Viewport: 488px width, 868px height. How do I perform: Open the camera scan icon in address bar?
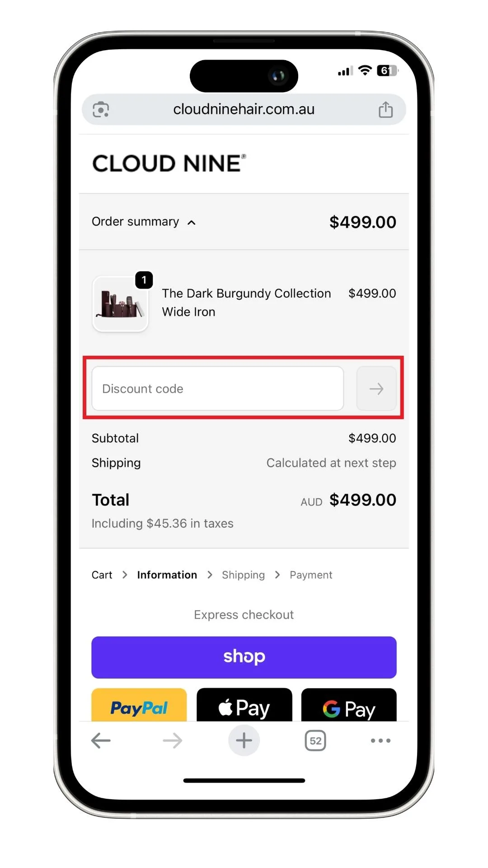point(101,109)
